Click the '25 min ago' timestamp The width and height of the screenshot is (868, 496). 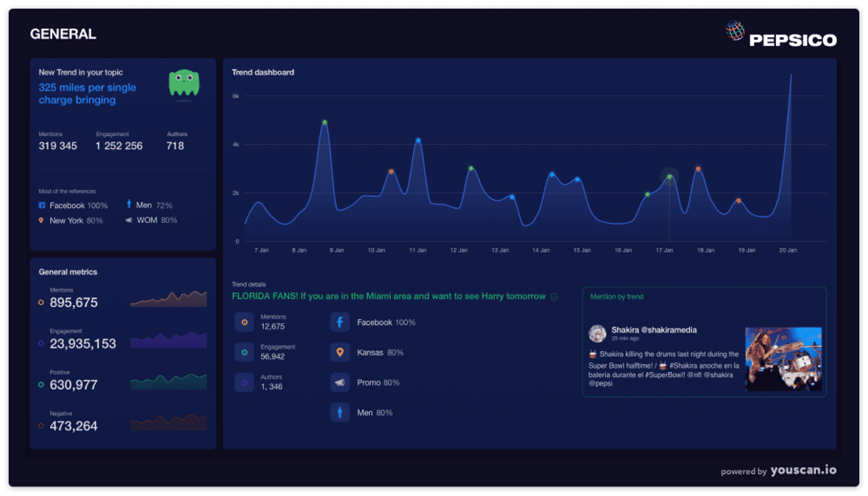pos(625,338)
